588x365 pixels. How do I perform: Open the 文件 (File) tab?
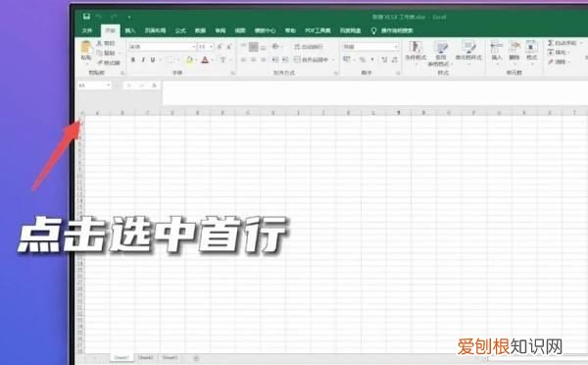pos(87,30)
